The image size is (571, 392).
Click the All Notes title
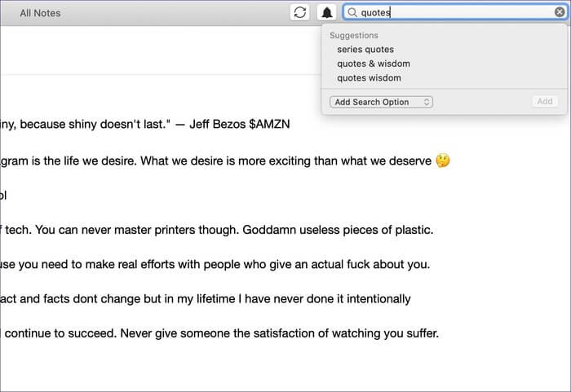(40, 13)
